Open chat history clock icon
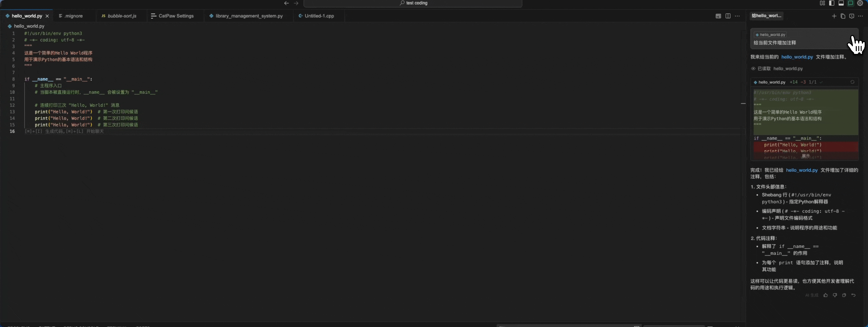 coord(852,16)
